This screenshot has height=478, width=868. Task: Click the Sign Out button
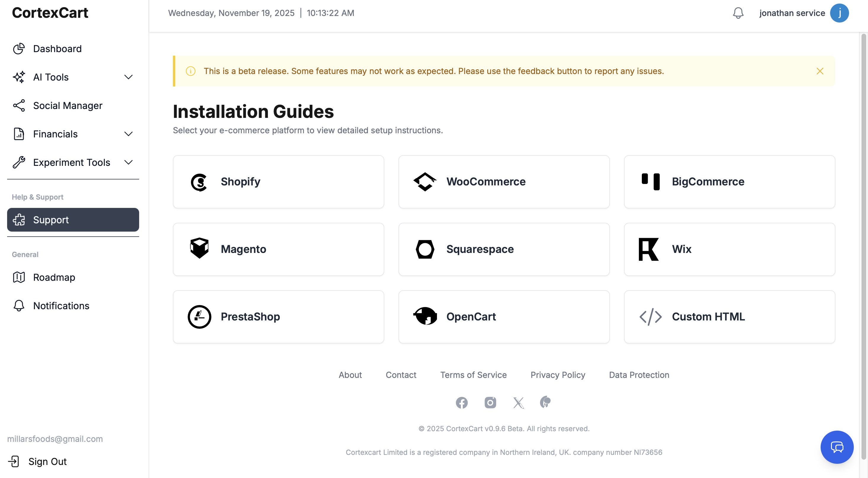coord(47,461)
